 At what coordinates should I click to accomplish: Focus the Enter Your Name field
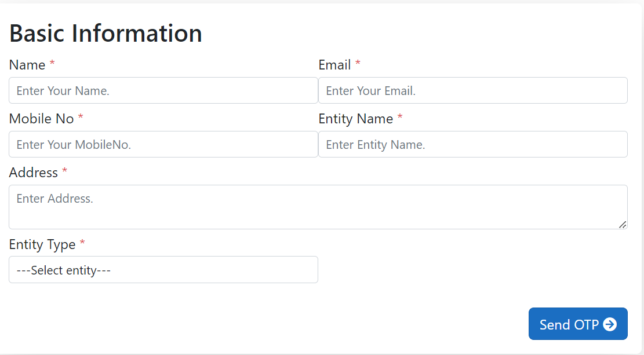coord(163,90)
